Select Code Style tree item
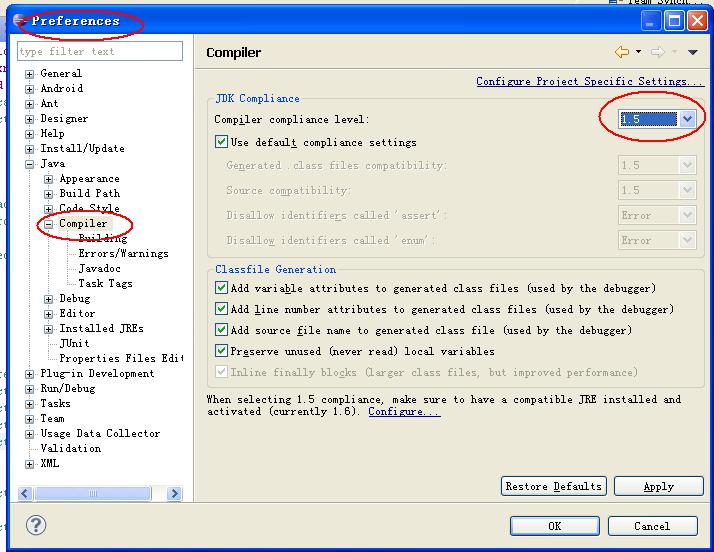 [90, 208]
